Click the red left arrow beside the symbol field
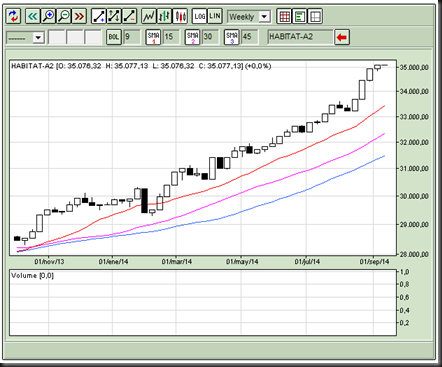Image resolution: width=442 pixels, height=367 pixels. 342,37
